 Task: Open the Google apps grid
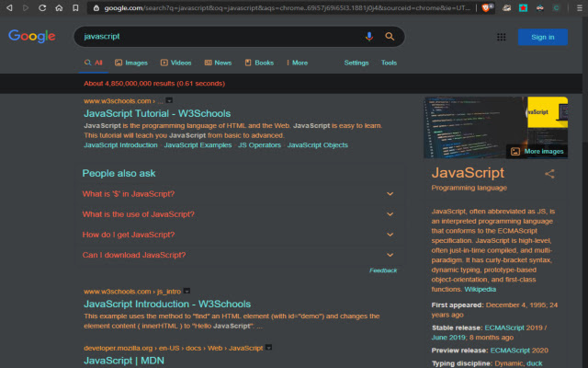click(501, 37)
